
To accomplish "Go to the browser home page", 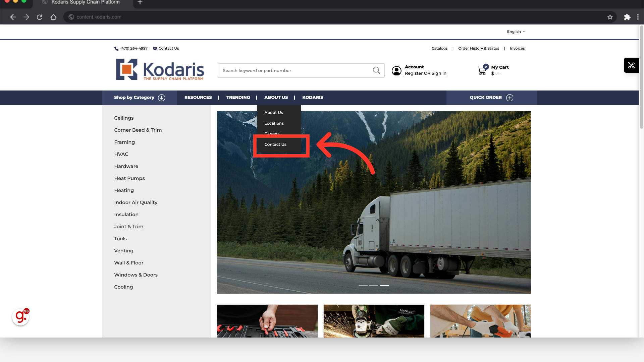I will 53,17.
